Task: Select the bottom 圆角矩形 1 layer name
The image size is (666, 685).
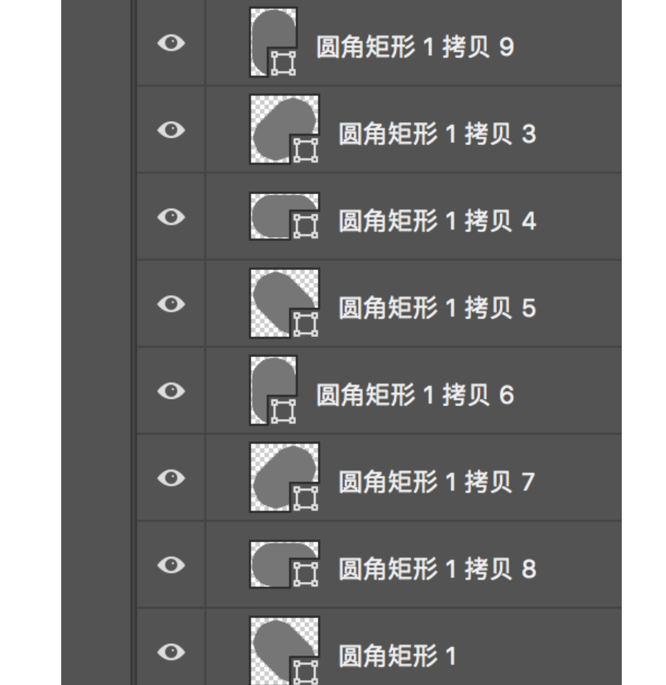Action: pyautogui.click(x=397, y=655)
